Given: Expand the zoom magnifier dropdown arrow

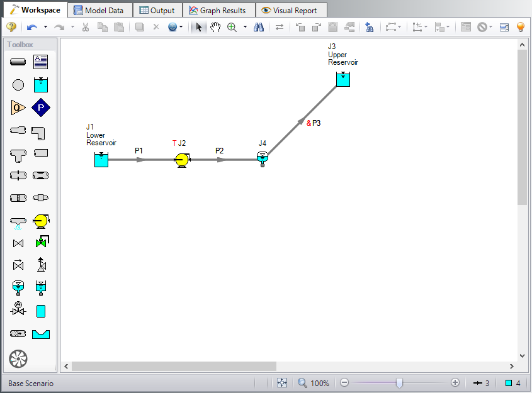Looking at the screenshot, I should pyautogui.click(x=245, y=27).
